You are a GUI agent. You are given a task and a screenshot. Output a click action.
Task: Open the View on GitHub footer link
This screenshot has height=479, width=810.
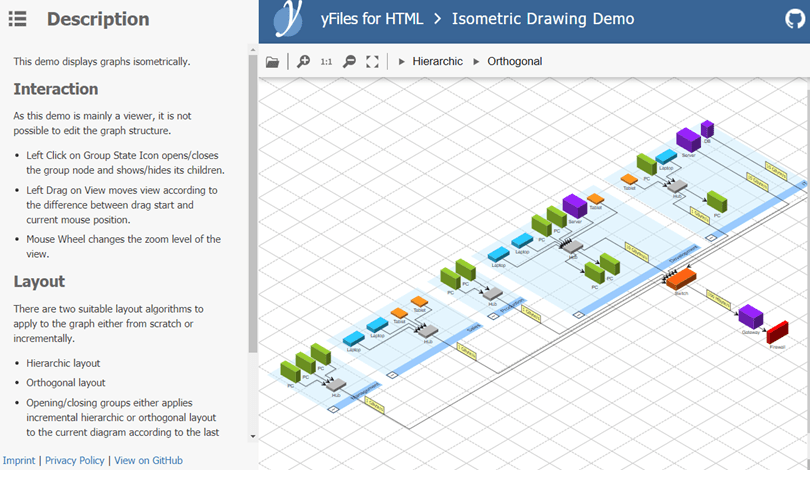[x=148, y=460]
